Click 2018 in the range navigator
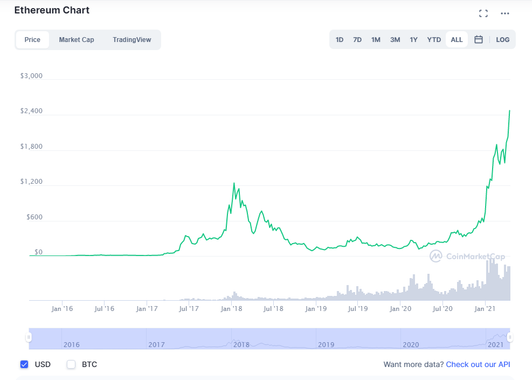 click(x=241, y=345)
